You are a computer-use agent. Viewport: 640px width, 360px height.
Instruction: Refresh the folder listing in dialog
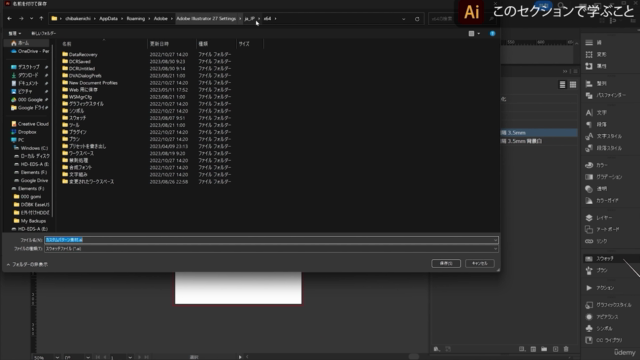pos(417,19)
